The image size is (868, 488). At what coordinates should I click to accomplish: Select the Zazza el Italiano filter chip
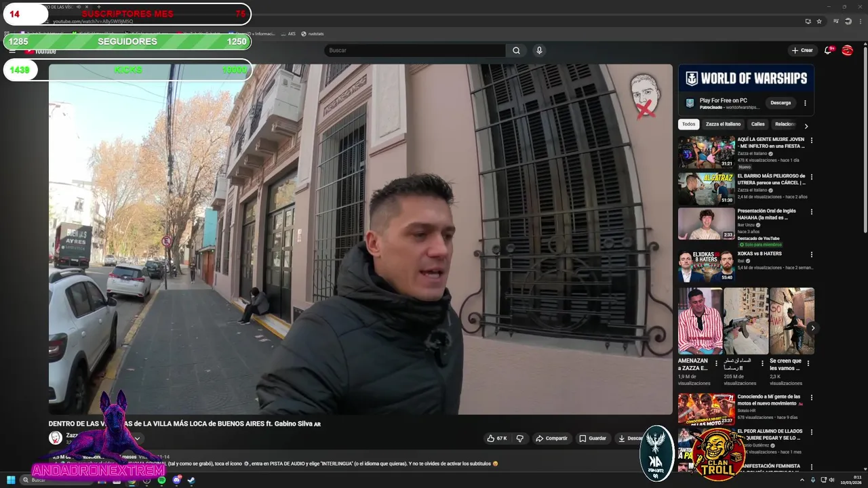click(723, 124)
